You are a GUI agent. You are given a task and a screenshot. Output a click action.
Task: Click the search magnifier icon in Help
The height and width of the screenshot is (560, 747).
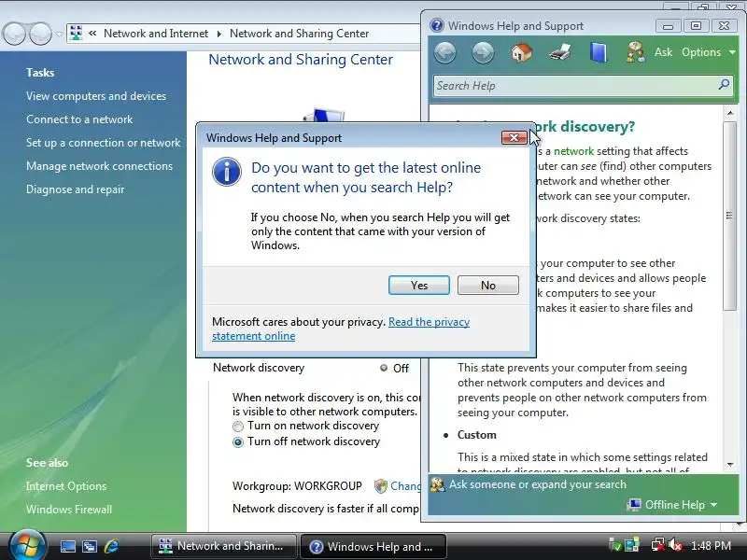724,85
